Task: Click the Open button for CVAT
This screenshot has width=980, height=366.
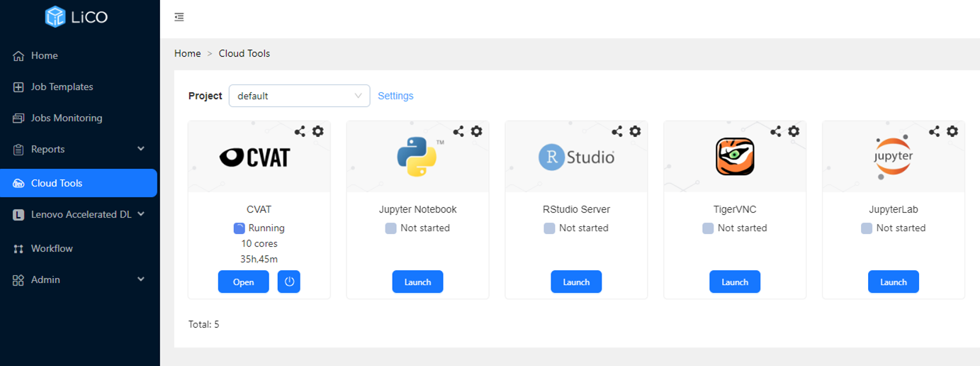Action: coord(243,282)
